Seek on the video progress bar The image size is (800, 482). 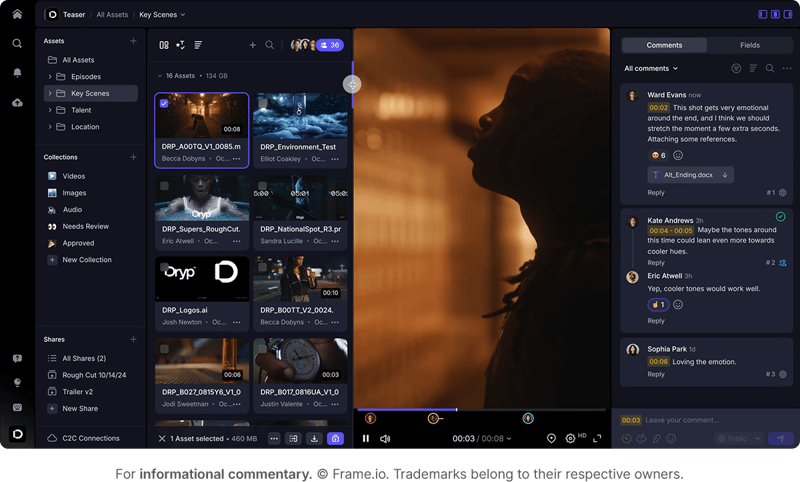coord(481,410)
